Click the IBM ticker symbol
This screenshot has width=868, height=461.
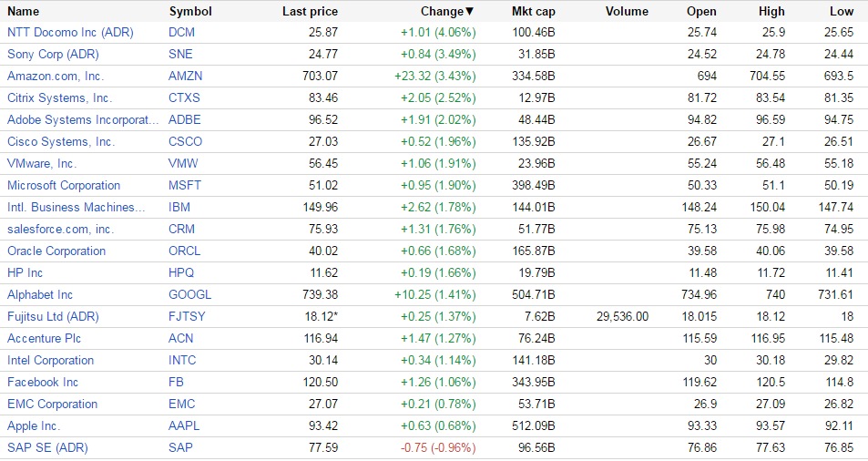pos(179,207)
